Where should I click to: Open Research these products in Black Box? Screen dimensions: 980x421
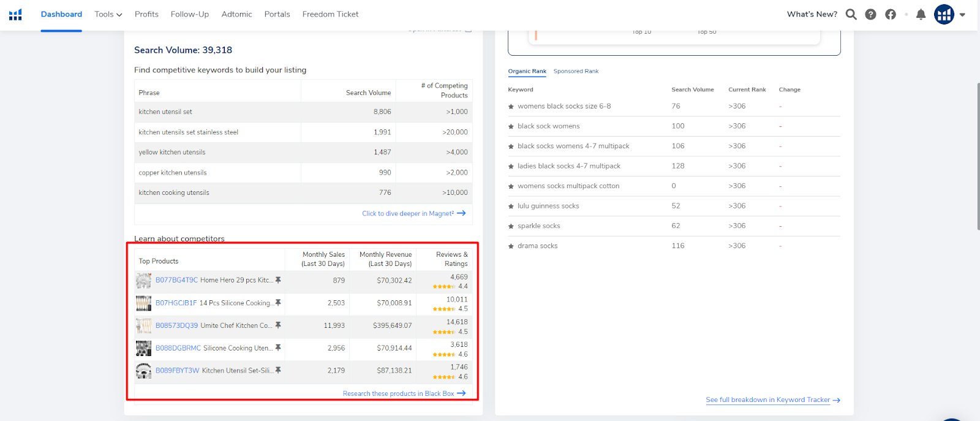(404, 393)
